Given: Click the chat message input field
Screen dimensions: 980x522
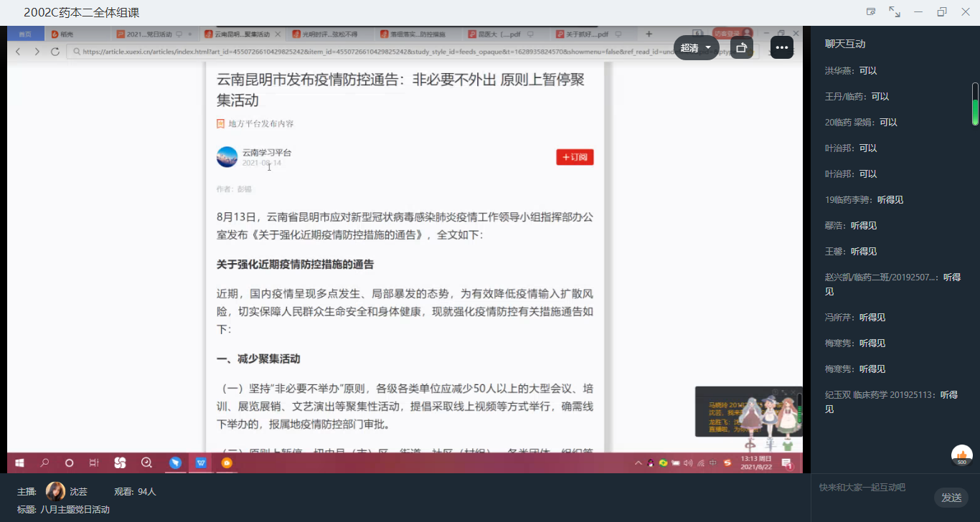Looking at the screenshot, I should [x=872, y=488].
